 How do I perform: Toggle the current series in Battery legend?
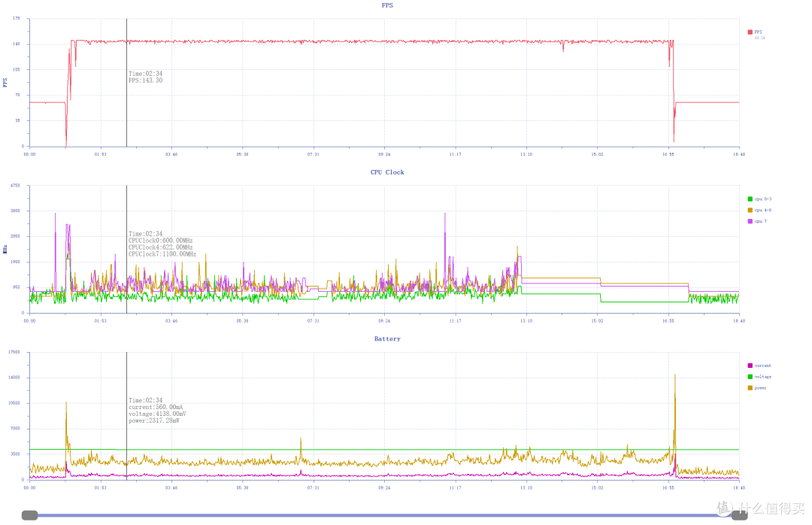point(759,366)
